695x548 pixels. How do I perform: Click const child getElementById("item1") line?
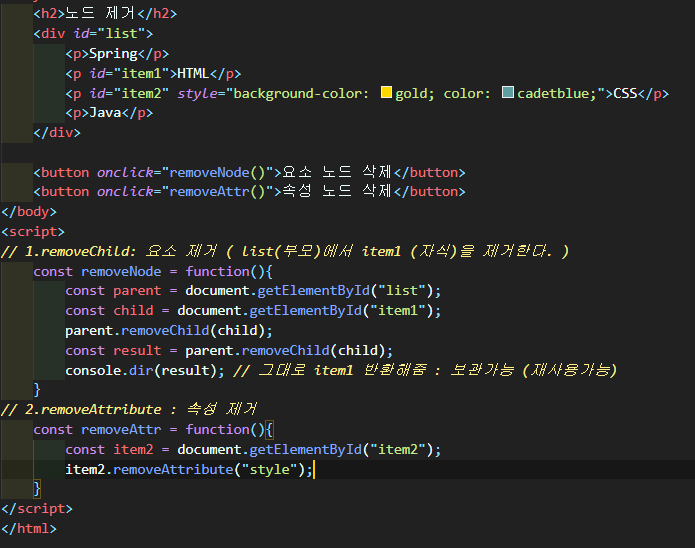click(x=253, y=311)
